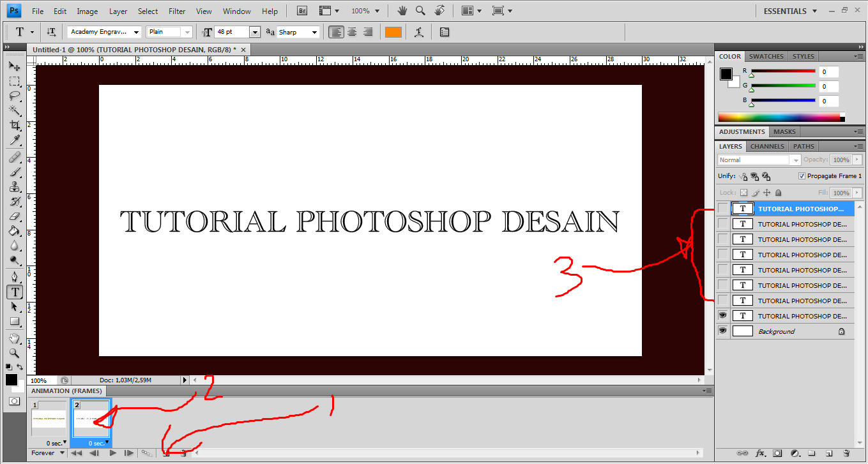Select the Rectangular Marquee tool
The width and height of the screenshot is (868, 464).
(14, 81)
